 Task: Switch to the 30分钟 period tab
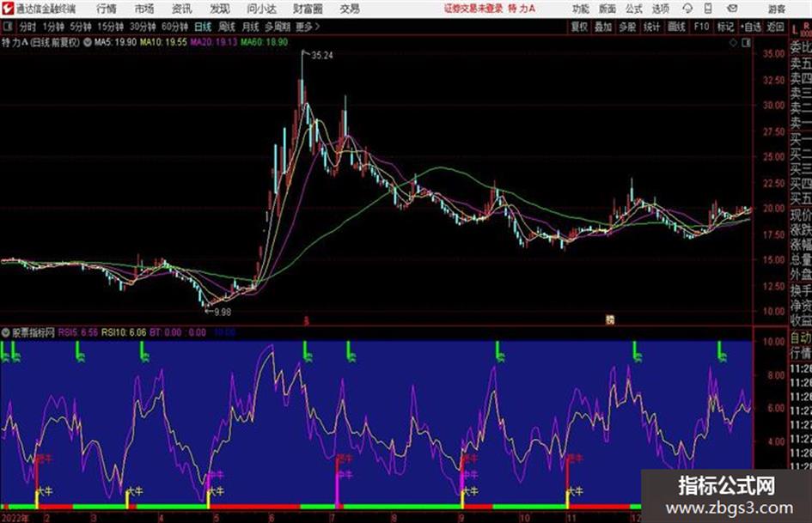coord(143,27)
